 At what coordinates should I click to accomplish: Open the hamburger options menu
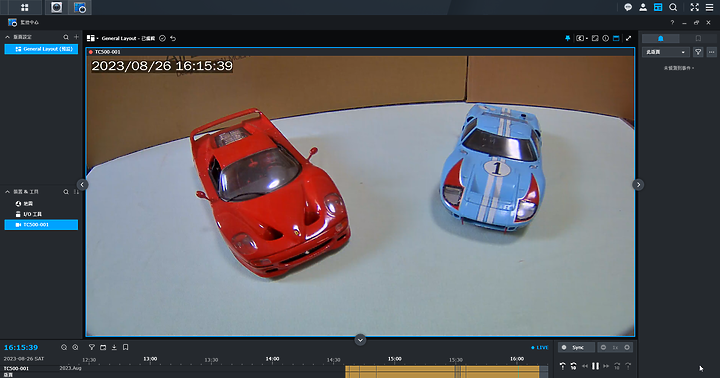click(709, 7)
